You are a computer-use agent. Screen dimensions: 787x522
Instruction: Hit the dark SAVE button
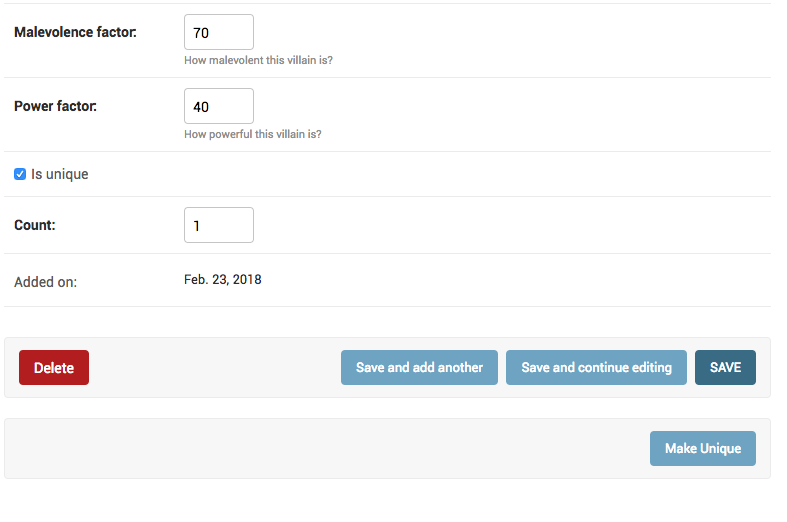725,367
